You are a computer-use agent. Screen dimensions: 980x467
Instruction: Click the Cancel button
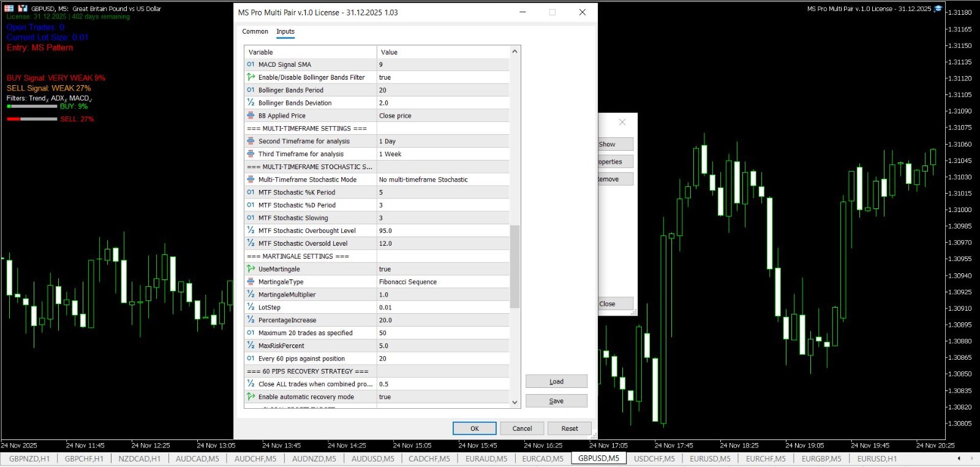[x=522, y=428]
